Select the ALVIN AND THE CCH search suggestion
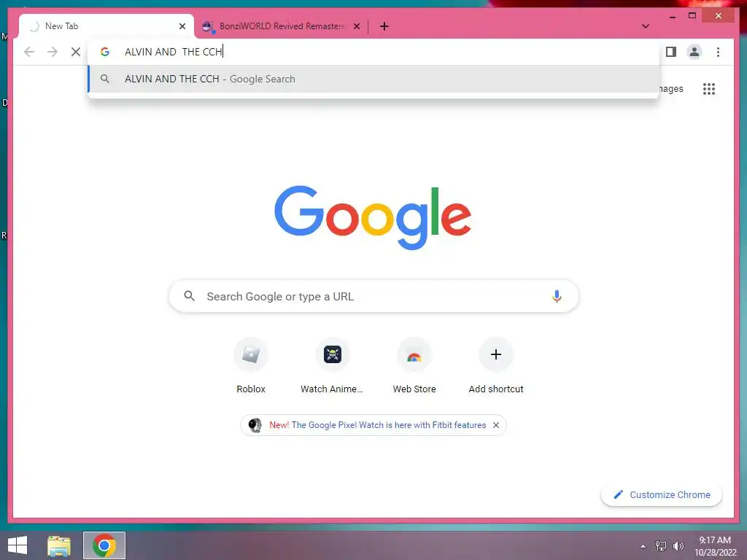Screen dimensions: 747x560 374,79
